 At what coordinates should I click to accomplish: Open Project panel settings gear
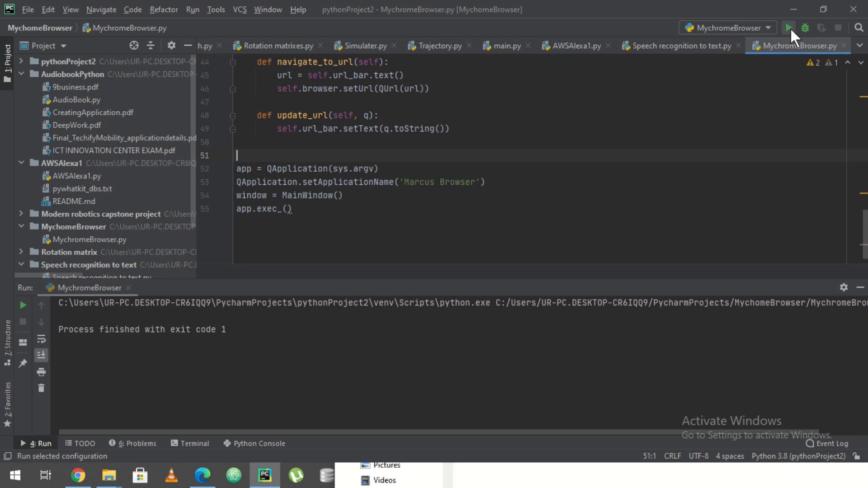point(171,46)
